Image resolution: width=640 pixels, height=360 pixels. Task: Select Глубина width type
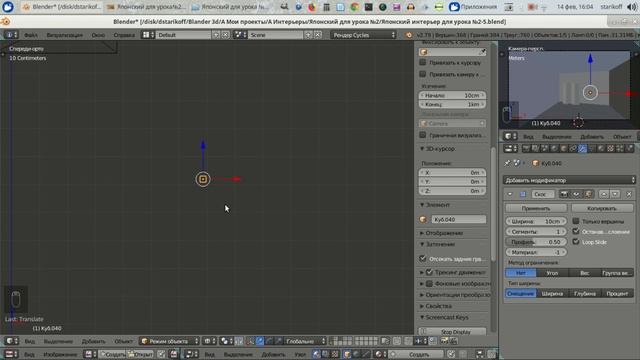(584, 293)
